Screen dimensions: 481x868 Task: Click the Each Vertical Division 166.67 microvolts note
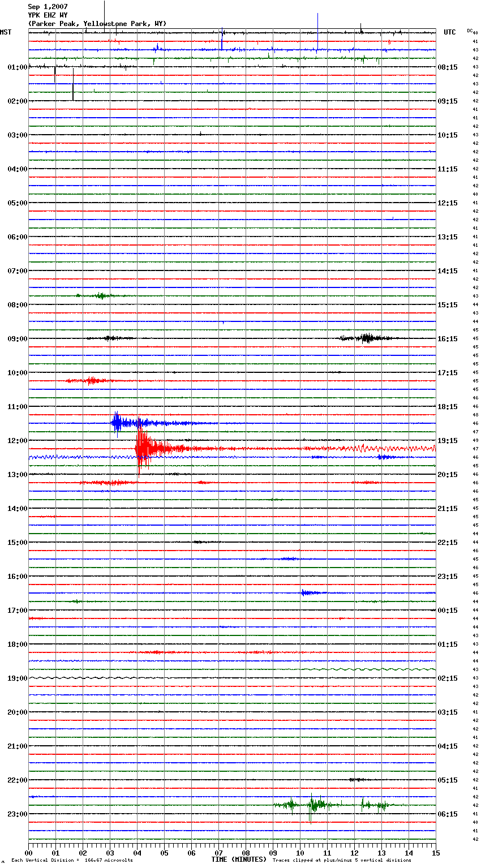[x=72, y=860]
